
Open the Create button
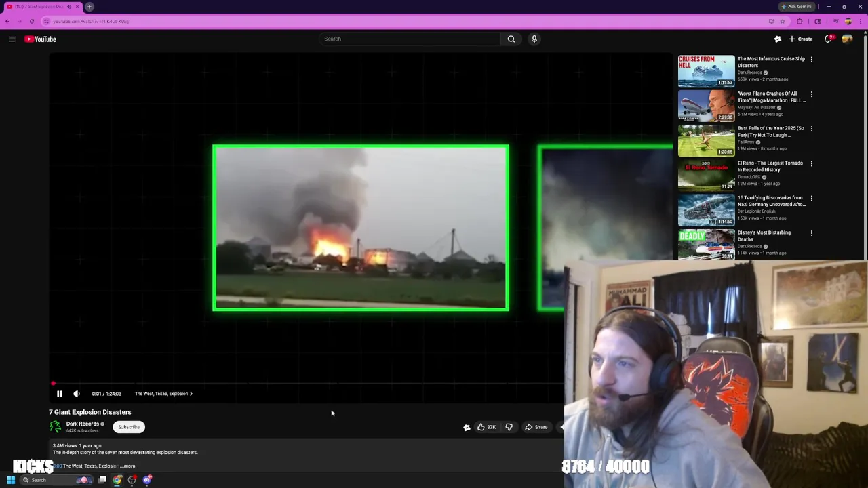(x=801, y=39)
